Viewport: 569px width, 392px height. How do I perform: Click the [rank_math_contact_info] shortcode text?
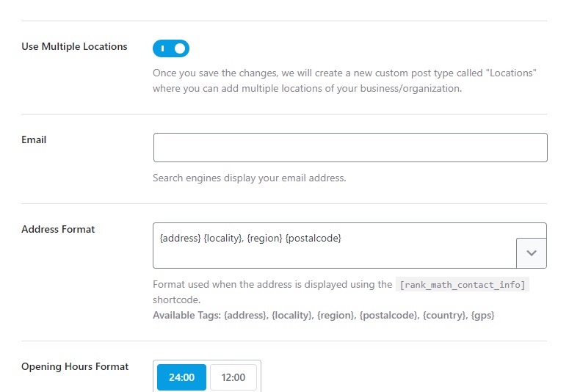[463, 285]
